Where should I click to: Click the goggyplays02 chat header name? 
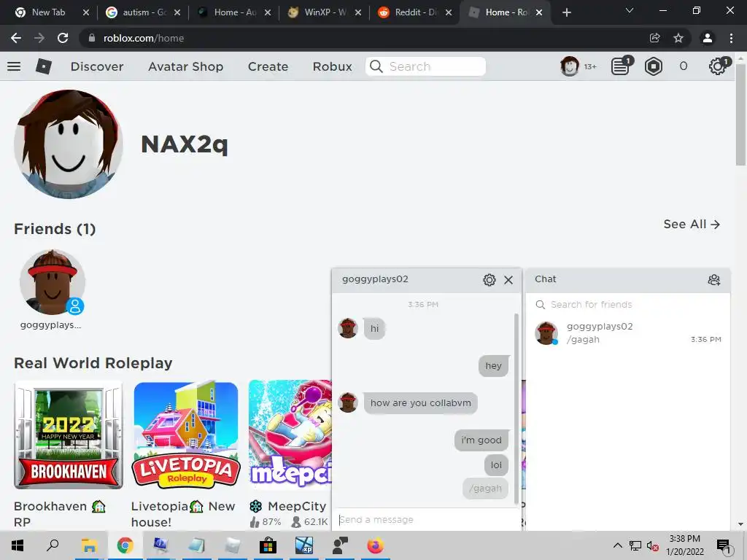pyautogui.click(x=375, y=279)
